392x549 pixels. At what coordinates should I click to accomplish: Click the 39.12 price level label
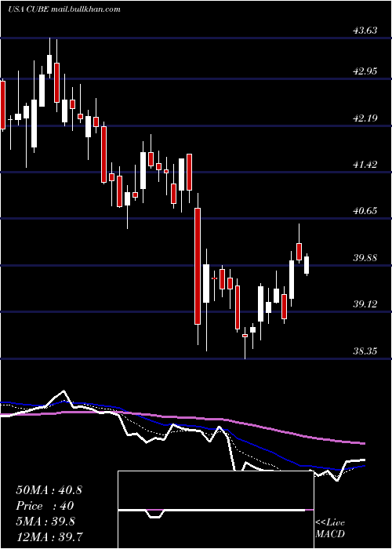point(365,304)
